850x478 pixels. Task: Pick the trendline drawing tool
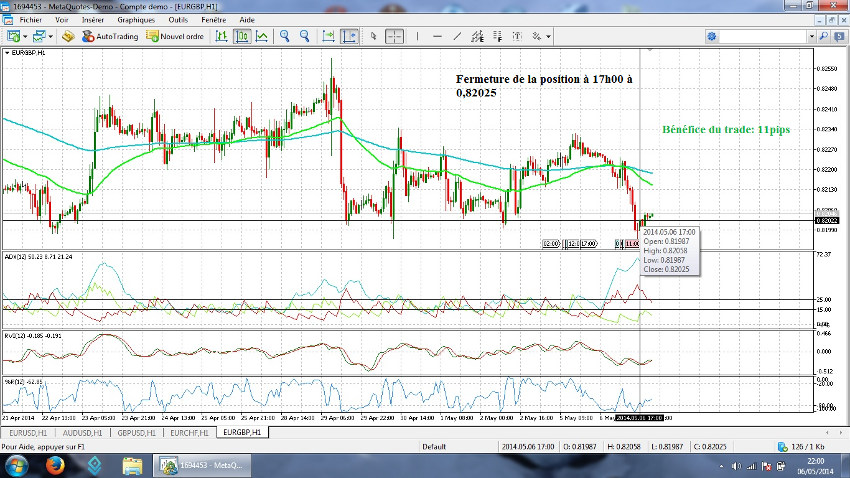pyautogui.click(x=455, y=36)
